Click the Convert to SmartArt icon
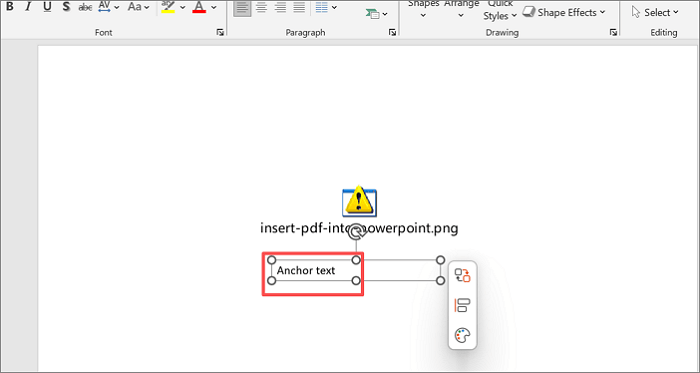The image size is (700, 373). (372, 14)
